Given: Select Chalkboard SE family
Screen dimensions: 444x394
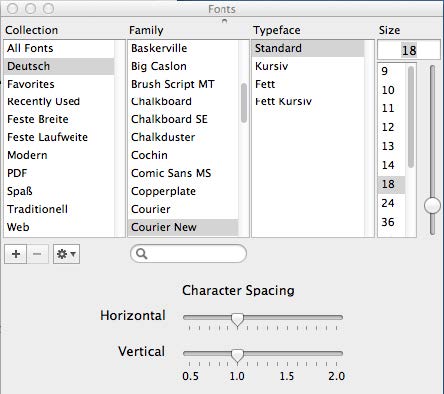Looking at the screenshot, I should click(x=183, y=119).
